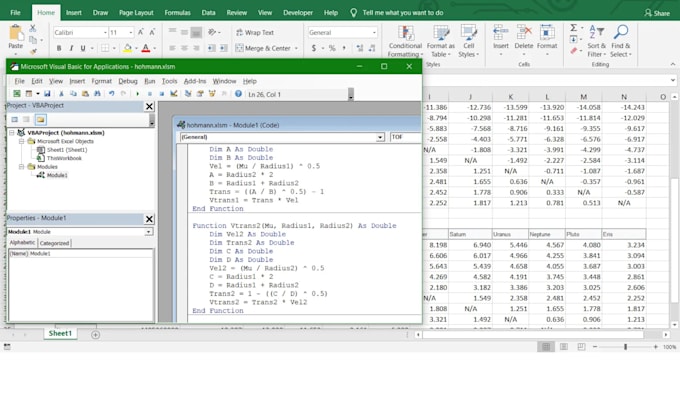Open Format as Table gallery
This screenshot has height=409, width=680.
tap(441, 41)
